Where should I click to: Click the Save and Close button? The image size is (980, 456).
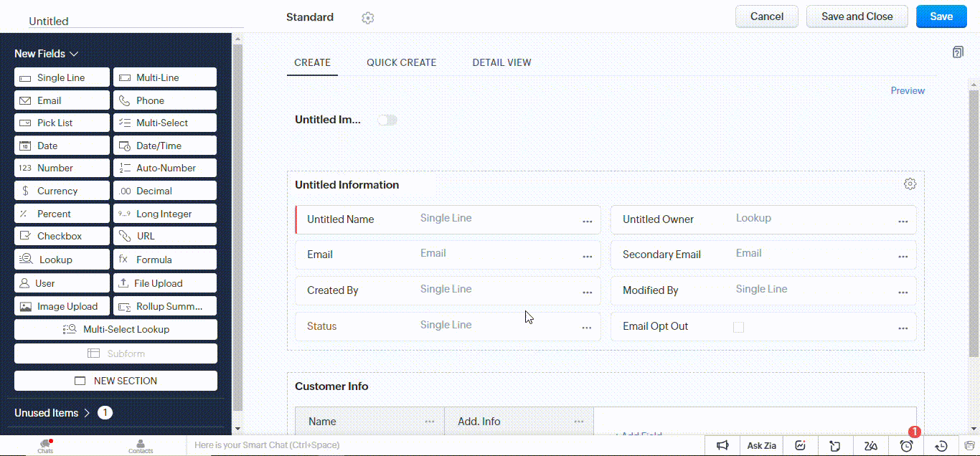[857, 16]
